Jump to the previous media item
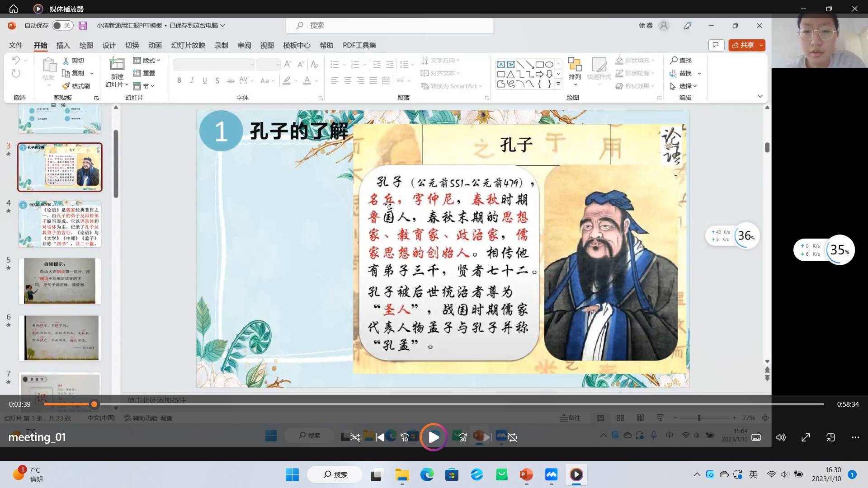This screenshot has height=488, width=868. 380,437
